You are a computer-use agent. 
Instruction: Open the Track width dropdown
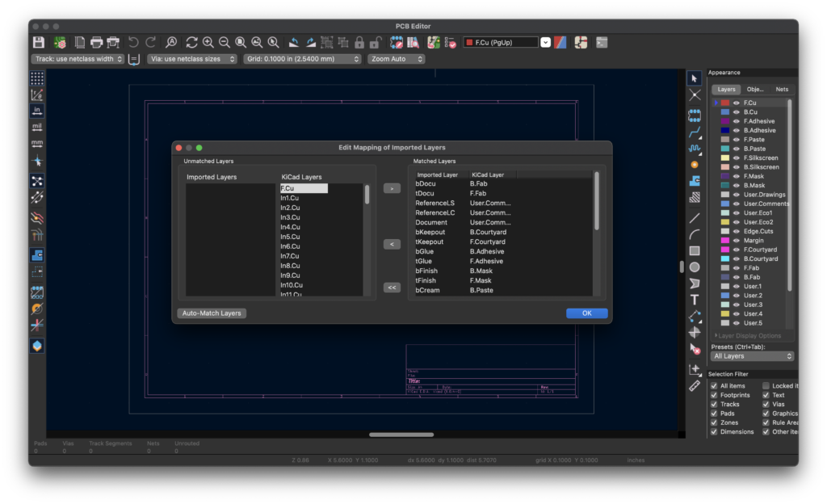click(78, 59)
